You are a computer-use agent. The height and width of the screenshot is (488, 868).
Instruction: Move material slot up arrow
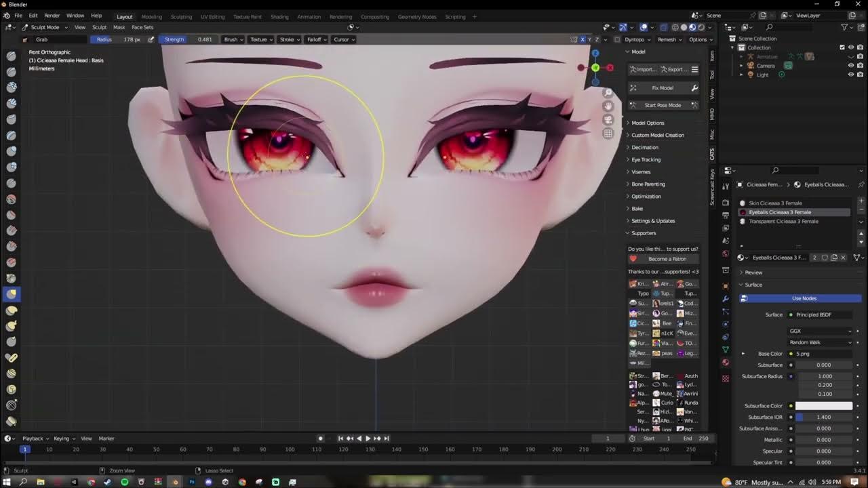(x=861, y=235)
